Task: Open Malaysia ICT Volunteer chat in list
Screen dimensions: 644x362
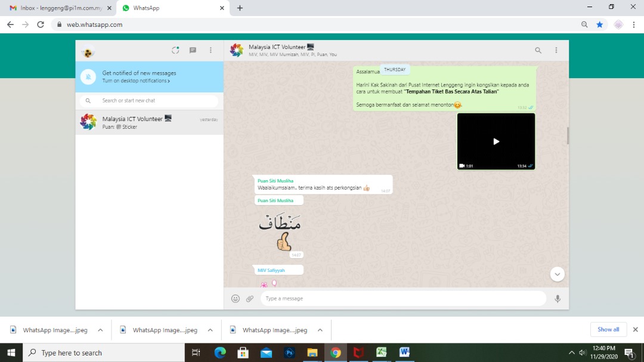Action: pyautogui.click(x=149, y=122)
